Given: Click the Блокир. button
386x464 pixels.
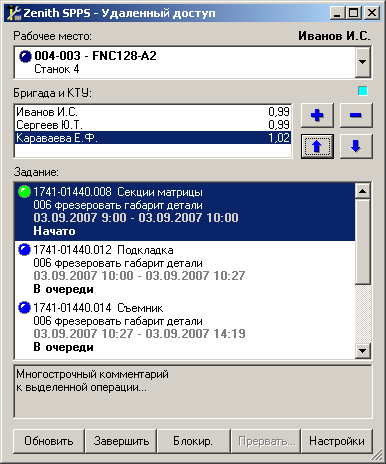Looking at the screenshot, I should coord(193,441).
